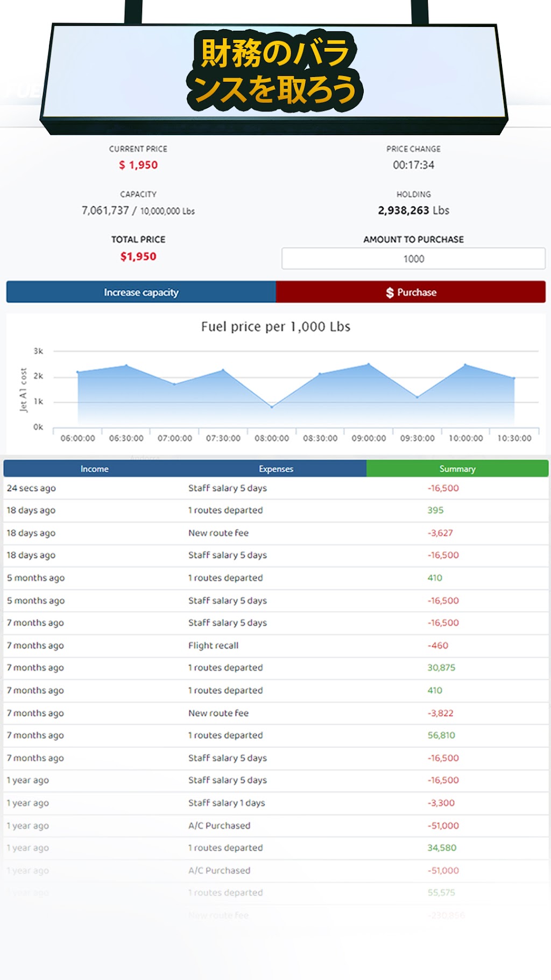551x980 pixels.
Task: Click the 56,810 routes departed row
Action: [x=275, y=736]
